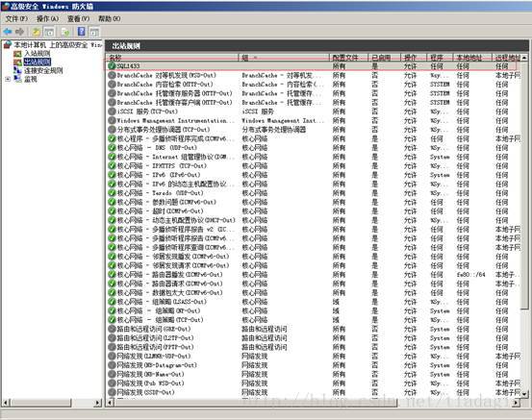The width and height of the screenshot is (532, 420).
Task: Sort by the 已启用 column header
Action: coord(385,58)
